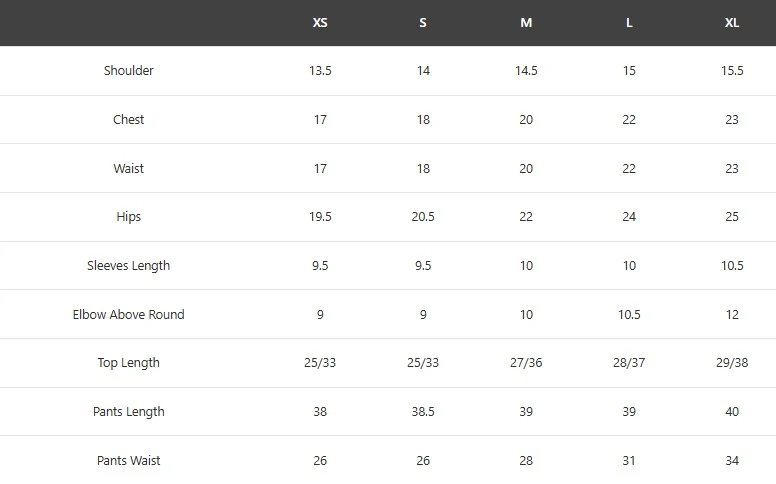Screen dimensions: 776x484
Task: Click the Chest row label
Action: coord(129,120)
